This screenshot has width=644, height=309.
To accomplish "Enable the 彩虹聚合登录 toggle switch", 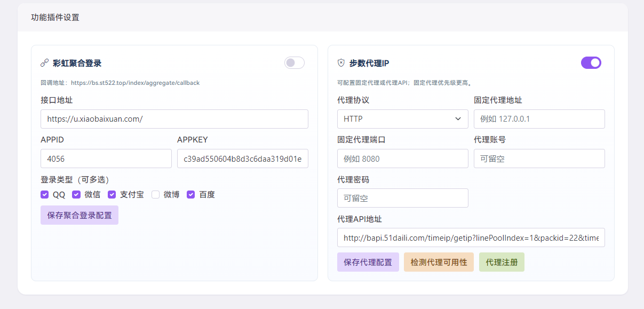I will 294,62.
